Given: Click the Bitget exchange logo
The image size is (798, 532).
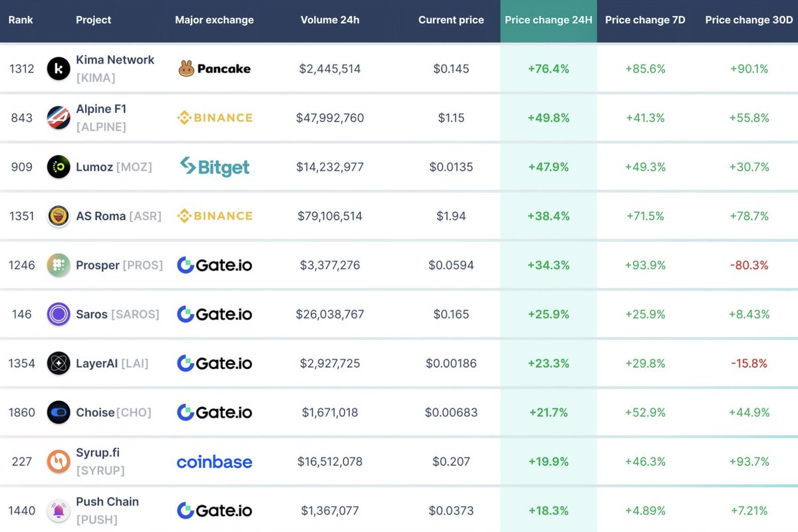Looking at the screenshot, I should 214,167.
